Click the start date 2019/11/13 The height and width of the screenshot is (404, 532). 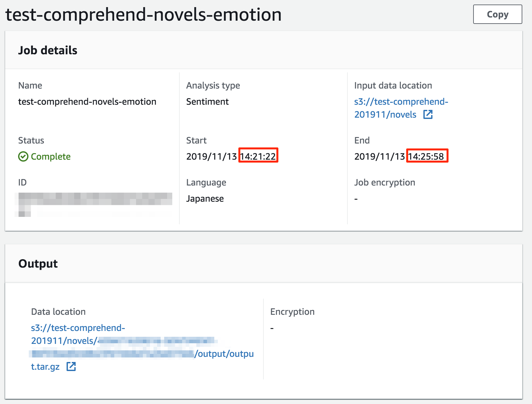[212, 156]
